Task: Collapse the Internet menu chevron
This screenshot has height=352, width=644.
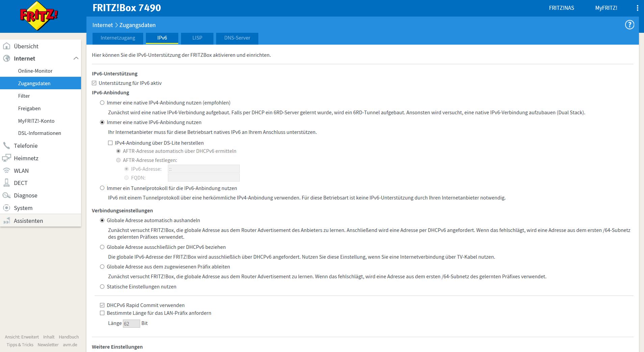Action: (76, 58)
